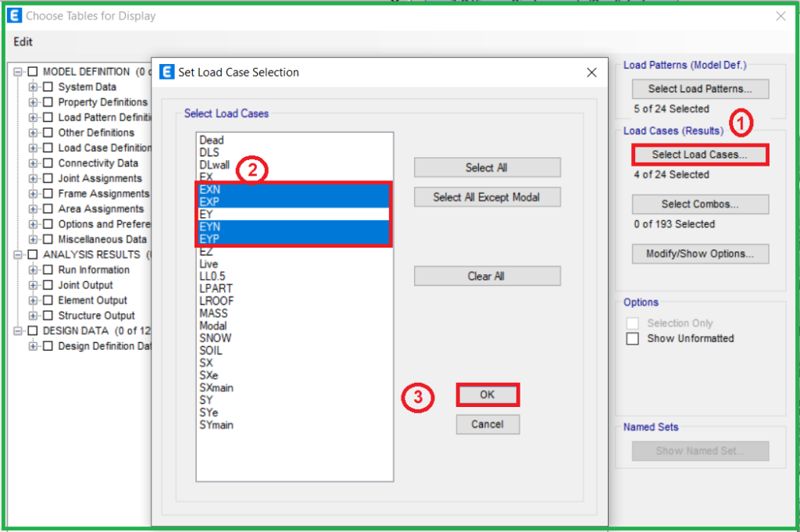Select the SOIL load case
Screen dimensions: 800x532
pos(295,351)
